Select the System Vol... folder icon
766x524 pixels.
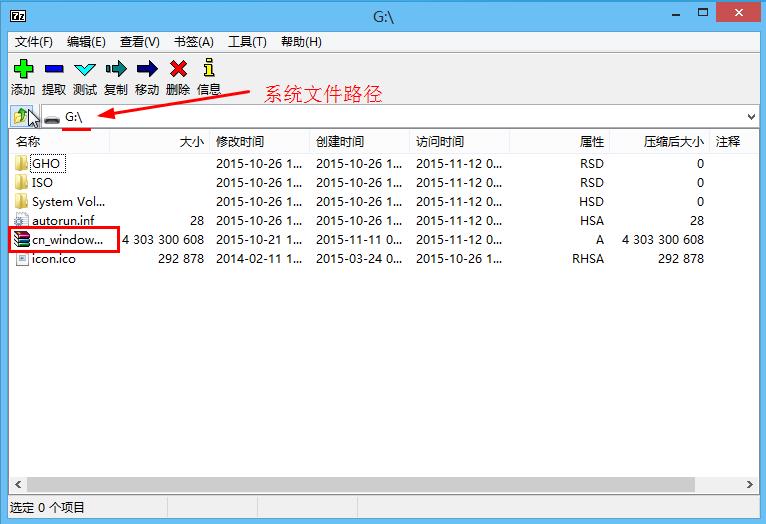(21, 201)
